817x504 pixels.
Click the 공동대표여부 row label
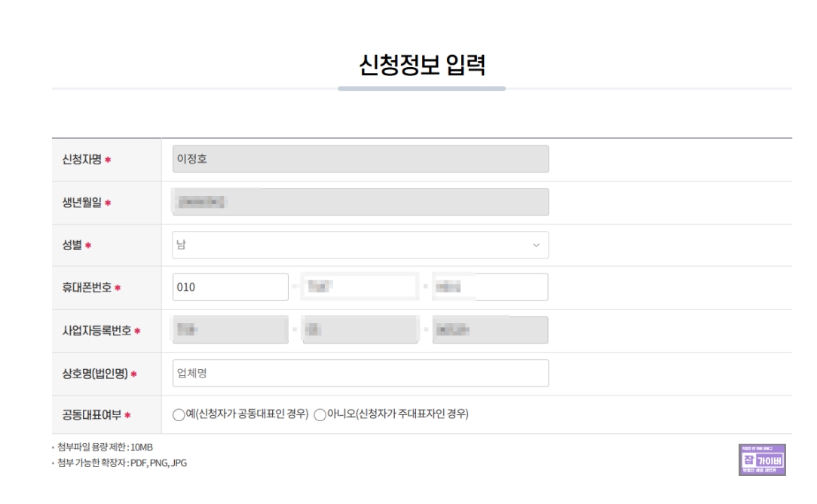92,415
